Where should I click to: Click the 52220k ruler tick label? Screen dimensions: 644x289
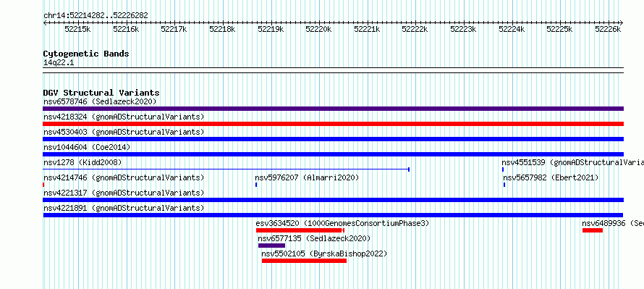coord(318,29)
